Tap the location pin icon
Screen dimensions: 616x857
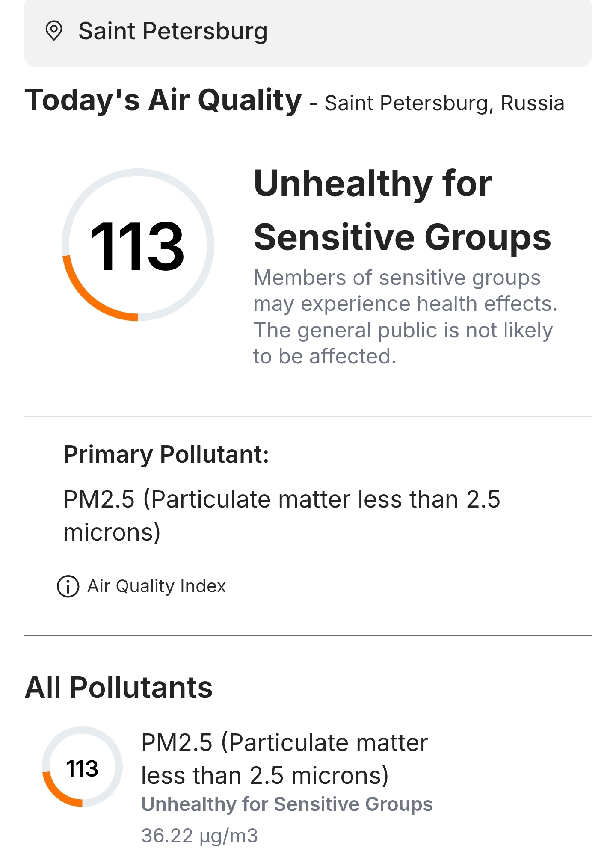click(x=54, y=31)
